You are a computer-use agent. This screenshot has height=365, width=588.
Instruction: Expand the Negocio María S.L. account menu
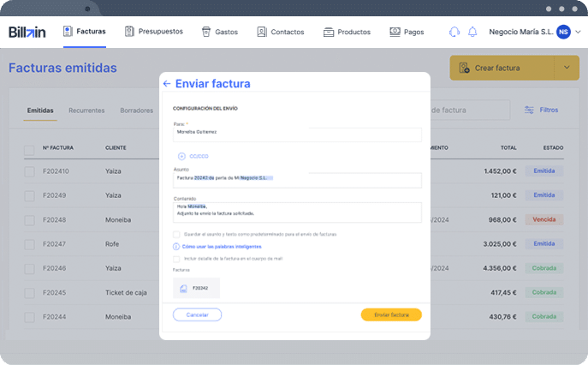(x=577, y=32)
